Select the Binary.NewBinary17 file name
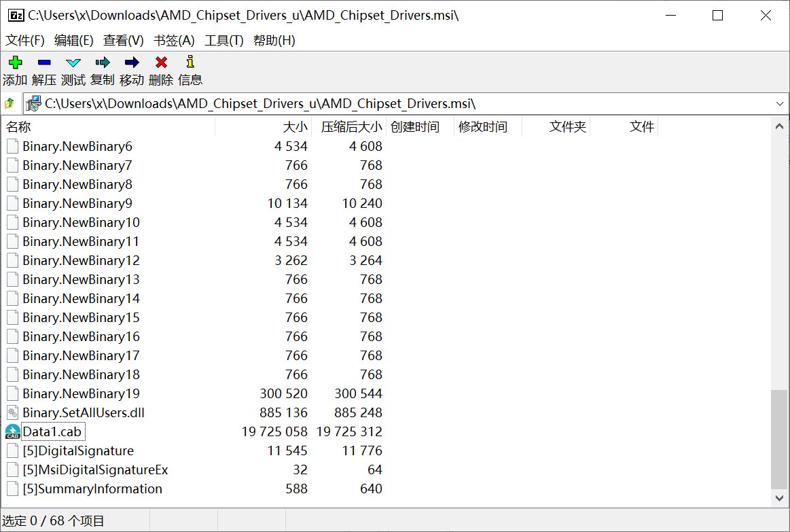The height and width of the screenshot is (532, 790). [81, 355]
